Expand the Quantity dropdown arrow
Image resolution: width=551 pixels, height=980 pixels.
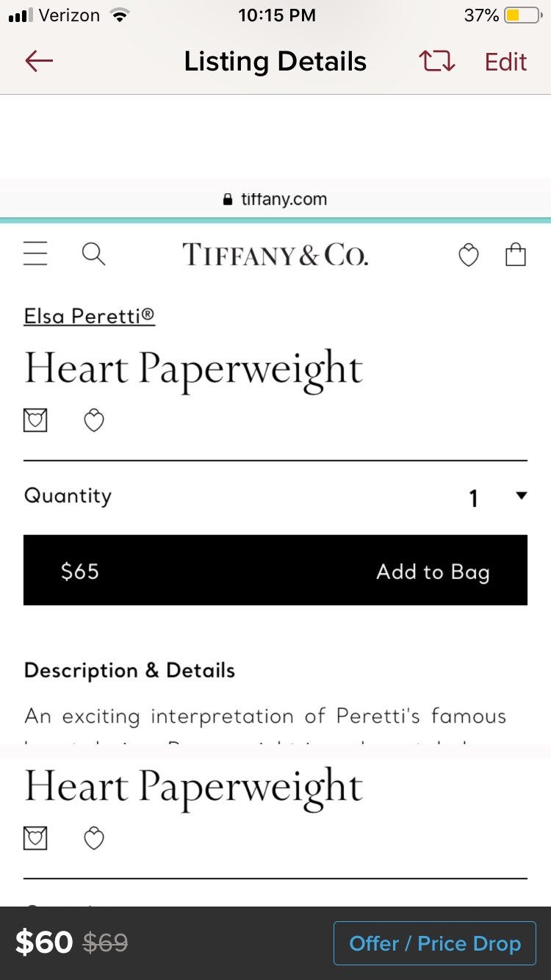[x=522, y=496]
